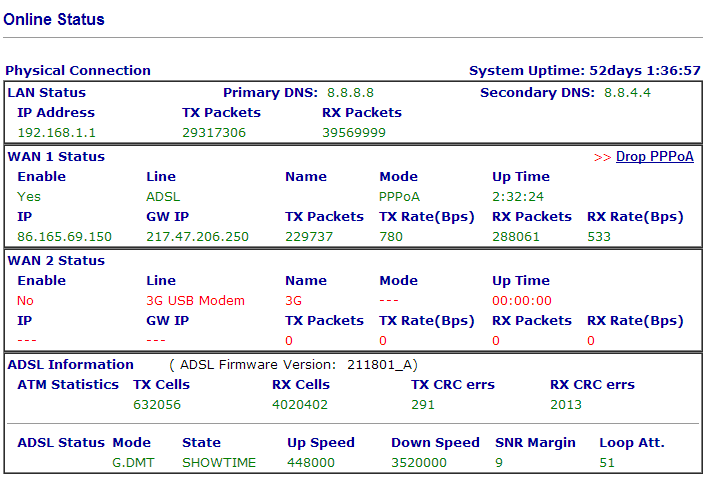Click the LAN IP address 192.168.1.1
The height and width of the screenshot is (487, 717).
[x=57, y=133]
